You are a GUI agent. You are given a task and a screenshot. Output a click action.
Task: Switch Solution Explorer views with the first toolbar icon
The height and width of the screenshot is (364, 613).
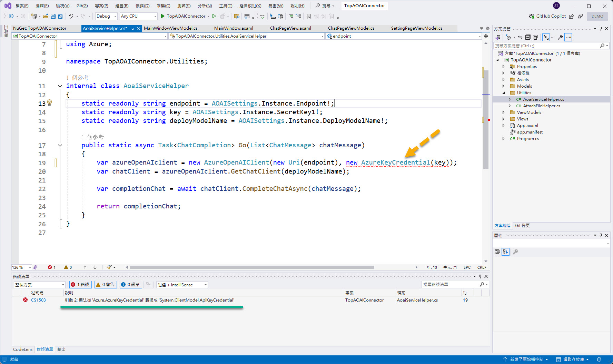498,37
